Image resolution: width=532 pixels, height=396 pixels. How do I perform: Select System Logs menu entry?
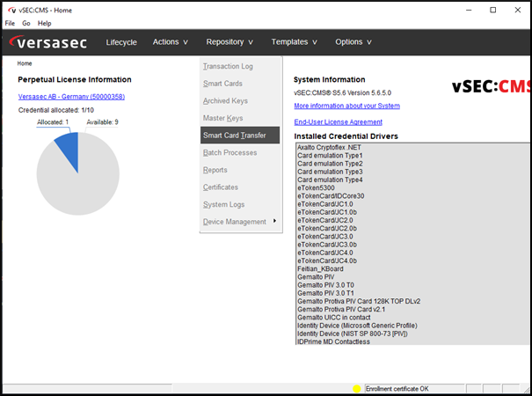(240, 204)
